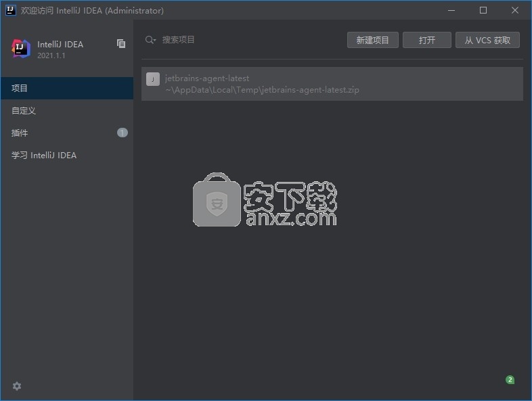Click the search magnifier icon dropdown

150,40
